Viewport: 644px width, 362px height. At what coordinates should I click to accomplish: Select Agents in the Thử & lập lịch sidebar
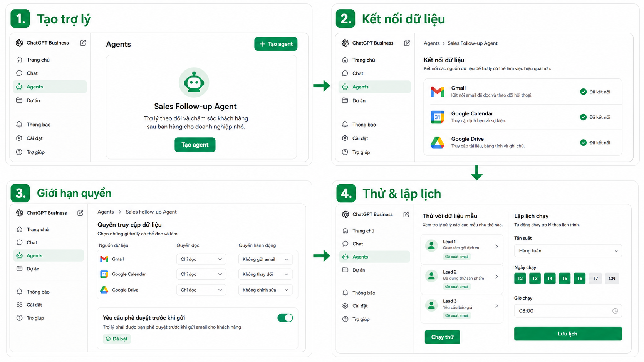pyautogui.click(x=374, y=257)
